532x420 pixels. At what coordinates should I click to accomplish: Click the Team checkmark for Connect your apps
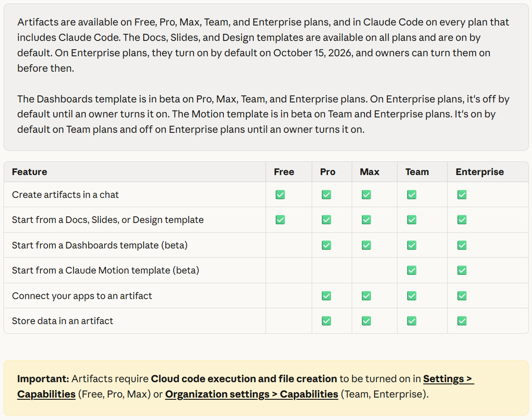tap(412, 296)
